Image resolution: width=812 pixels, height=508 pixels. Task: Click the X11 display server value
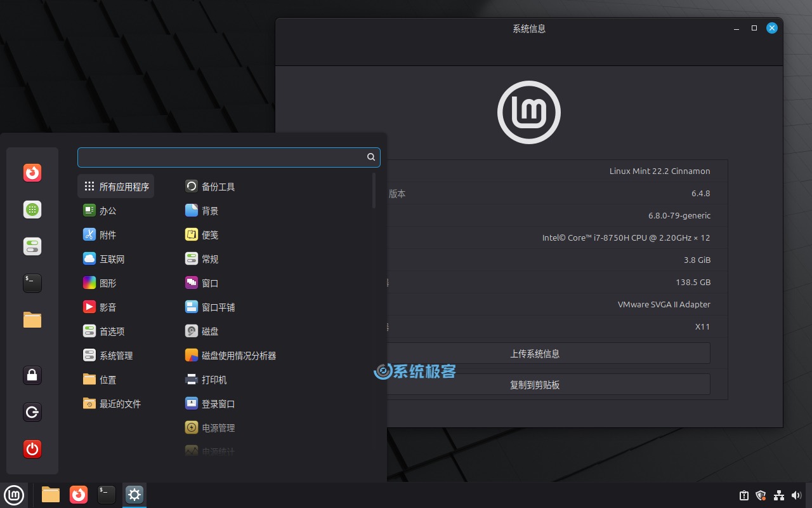[702, 326]
